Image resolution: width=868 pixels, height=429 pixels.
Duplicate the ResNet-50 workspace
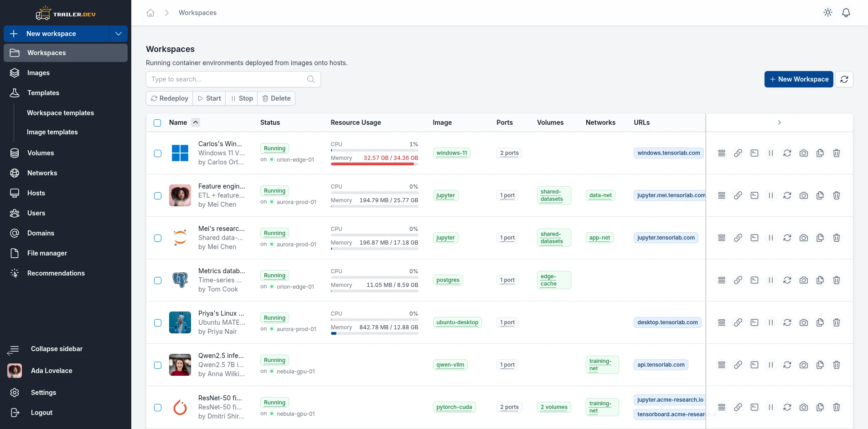click(820, 407)
